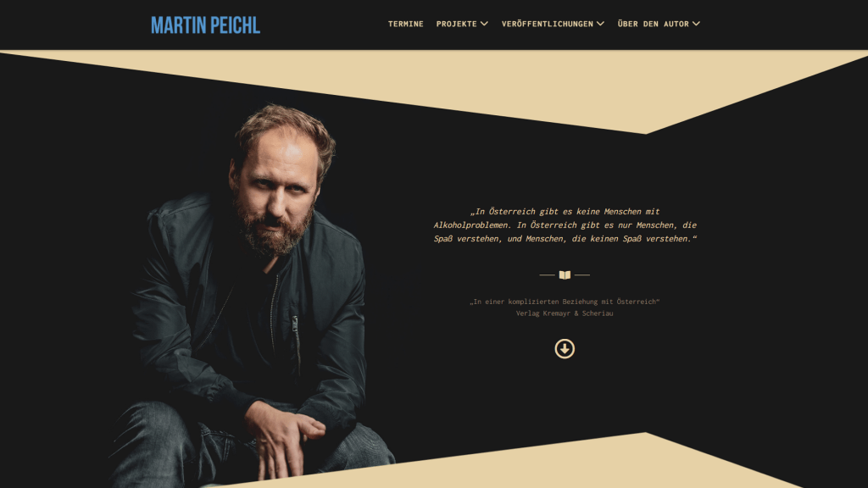
Task: Click the line right of book icon
Action: click(582, 275)
